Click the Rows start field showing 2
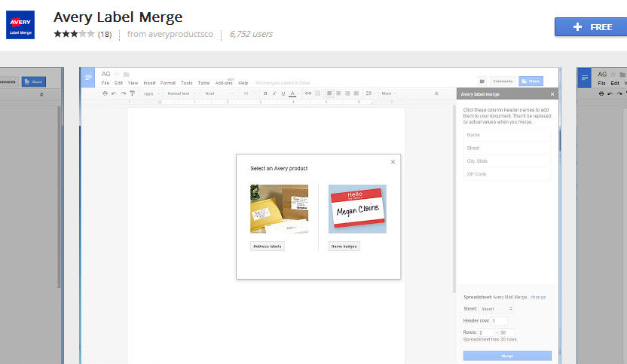627x364 pixels. (486, 332)
